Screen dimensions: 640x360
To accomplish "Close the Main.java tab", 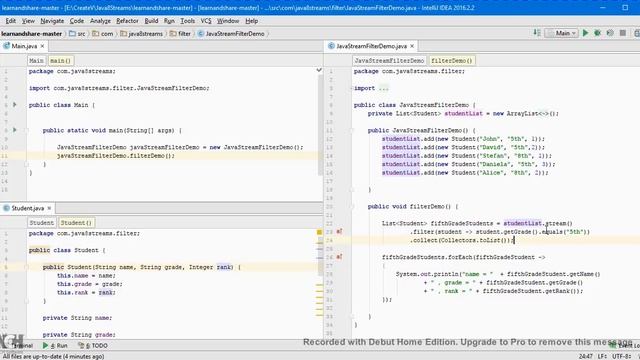I will pos(42,46).
